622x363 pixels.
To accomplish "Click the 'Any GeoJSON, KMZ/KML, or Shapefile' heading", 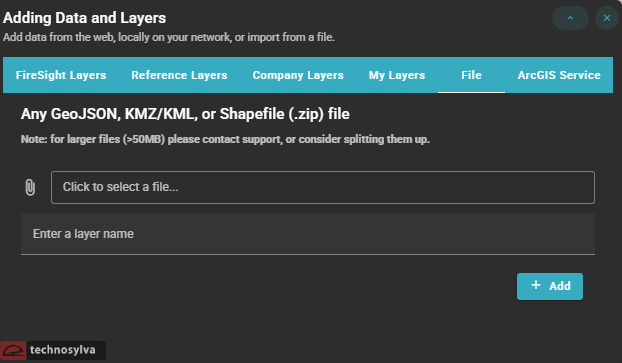I will point(185,114).
